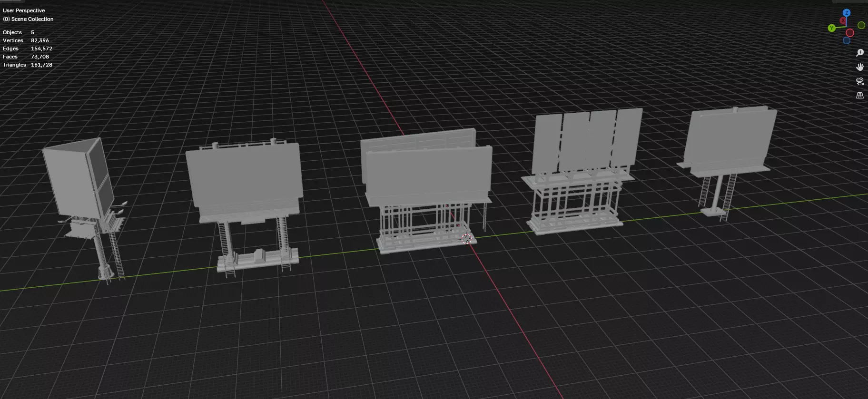Click the Triangles count '161,728'

[x=42, y=65]
